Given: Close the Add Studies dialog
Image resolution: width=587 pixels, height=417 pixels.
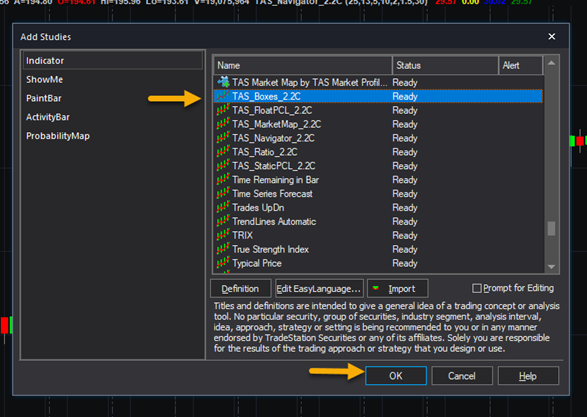Looking at the screenshot, I should tap(552, 36).
